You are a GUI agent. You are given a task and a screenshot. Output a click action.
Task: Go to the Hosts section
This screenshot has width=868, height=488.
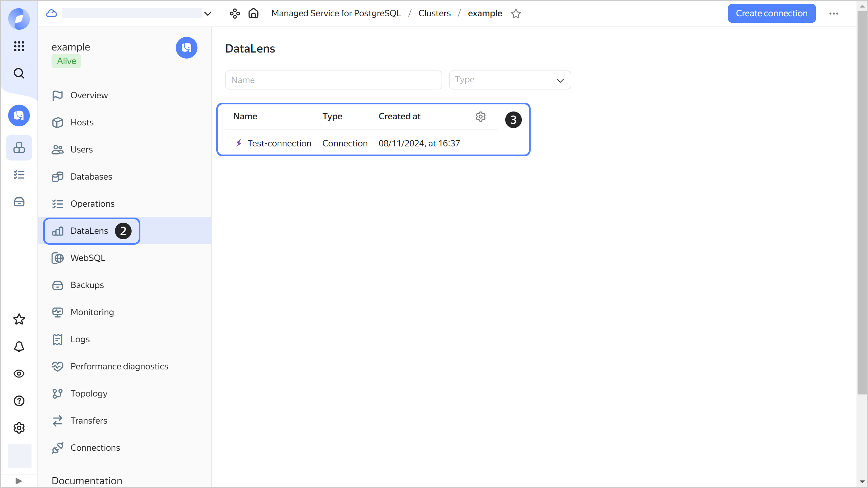click(82, 122)
